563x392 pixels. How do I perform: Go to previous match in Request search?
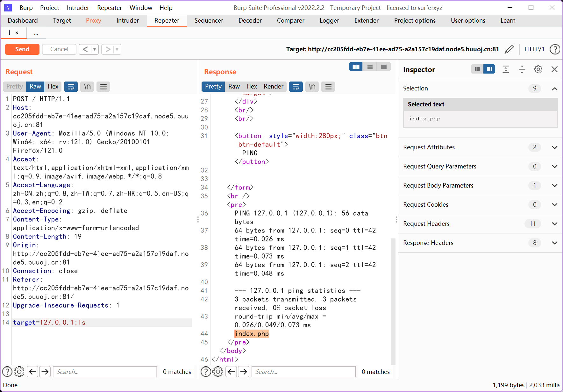pyautogui.click(x=33, y=372)
